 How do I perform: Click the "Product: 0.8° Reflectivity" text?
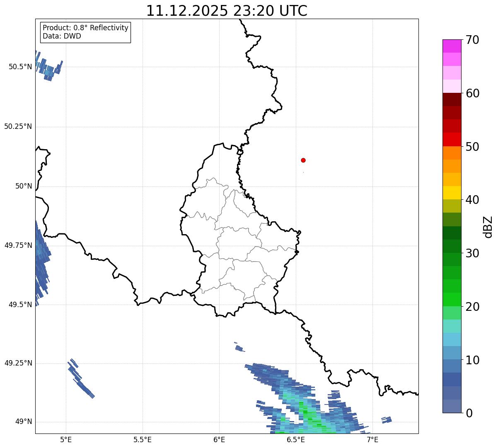pos(86,28)
